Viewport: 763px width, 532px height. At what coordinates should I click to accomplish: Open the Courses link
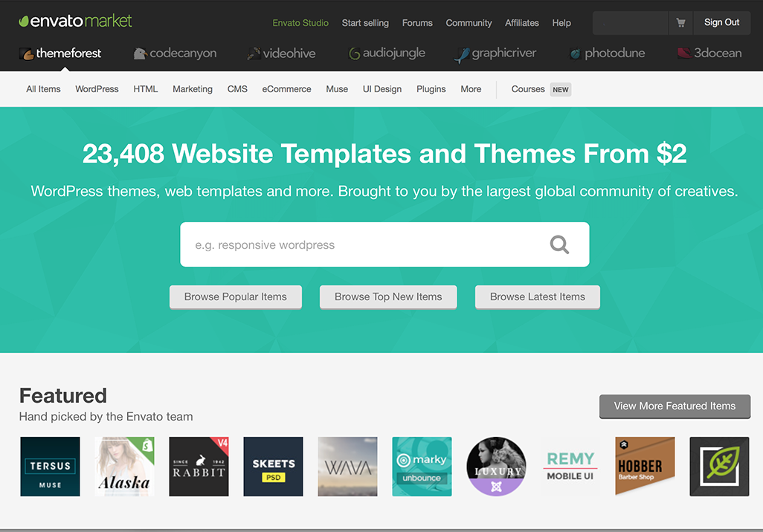[528, 89]
